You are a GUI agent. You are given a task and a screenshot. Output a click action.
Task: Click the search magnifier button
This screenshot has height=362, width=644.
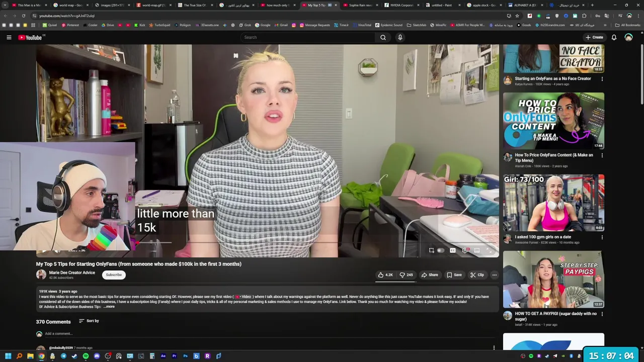[383, 37]
